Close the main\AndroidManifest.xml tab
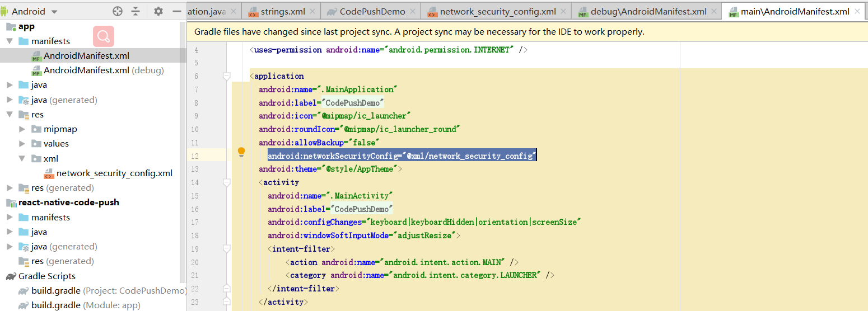Screen dimensions: 868x311 (x=857, y=11)
